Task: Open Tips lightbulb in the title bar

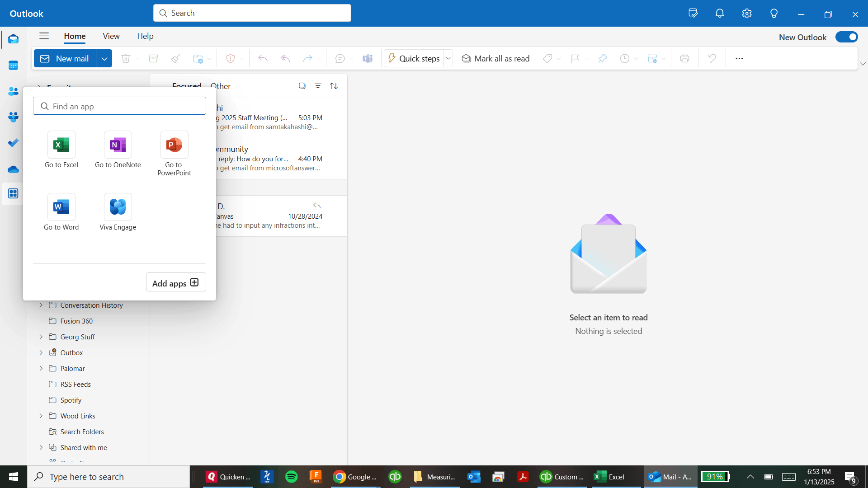Action: [x=774, y=14]
